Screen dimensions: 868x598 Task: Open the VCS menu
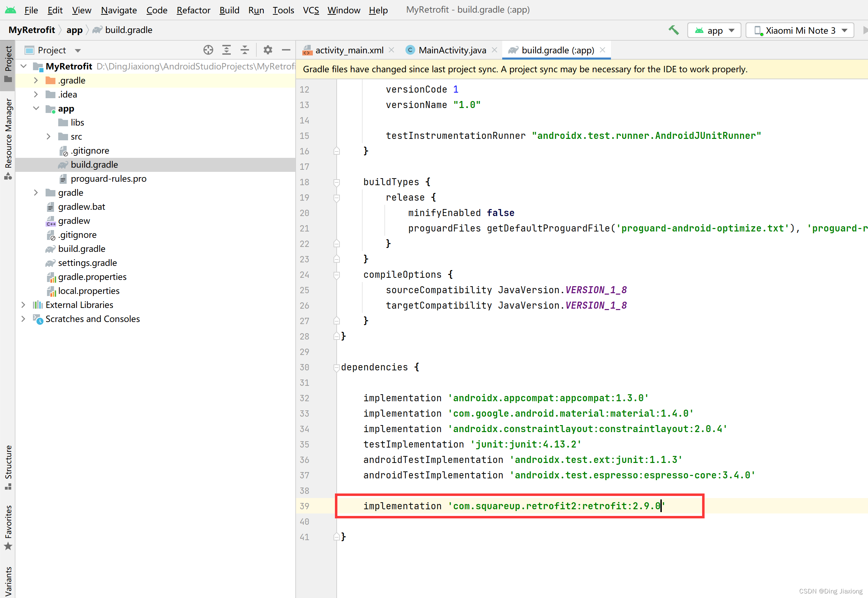(x=311, y=10)
